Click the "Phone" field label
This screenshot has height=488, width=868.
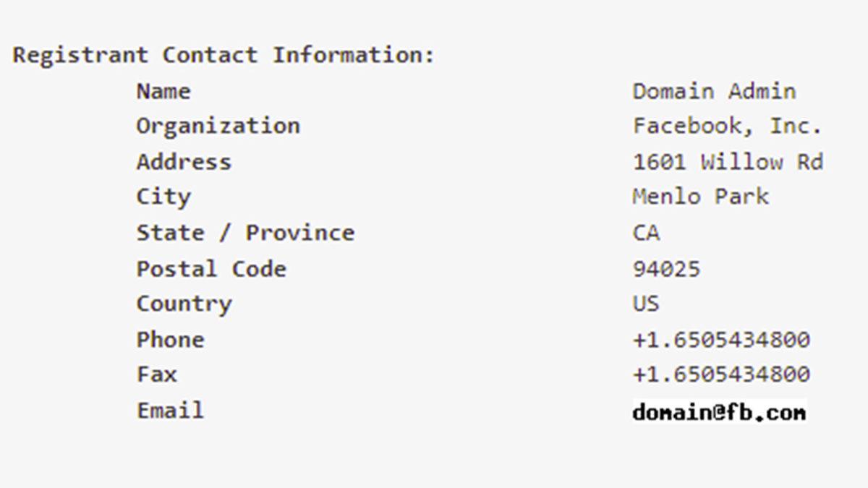tap(170, 340)
